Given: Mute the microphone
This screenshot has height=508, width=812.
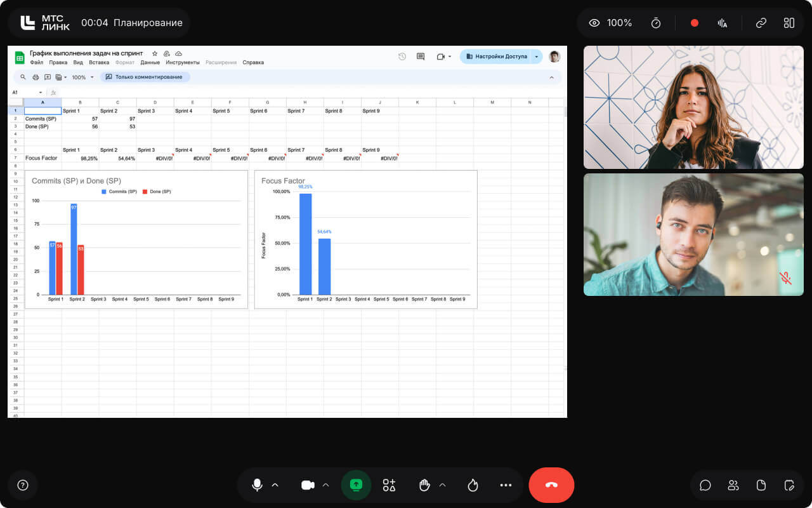Looking at the screenshot, I should tap(257, 485).
